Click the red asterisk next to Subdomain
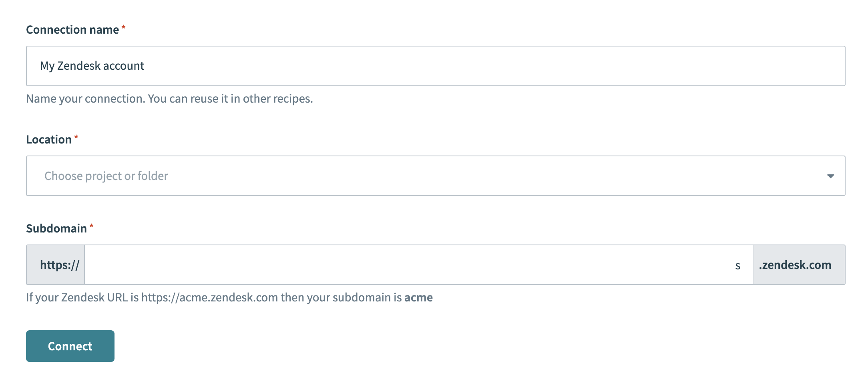Viewport: 868px width, 384px height. coord(92,226)
